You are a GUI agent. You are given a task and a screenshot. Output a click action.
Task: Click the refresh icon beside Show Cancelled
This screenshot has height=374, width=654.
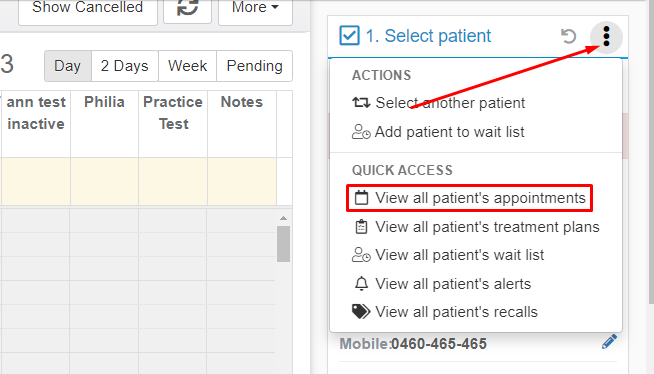point(187,8)
